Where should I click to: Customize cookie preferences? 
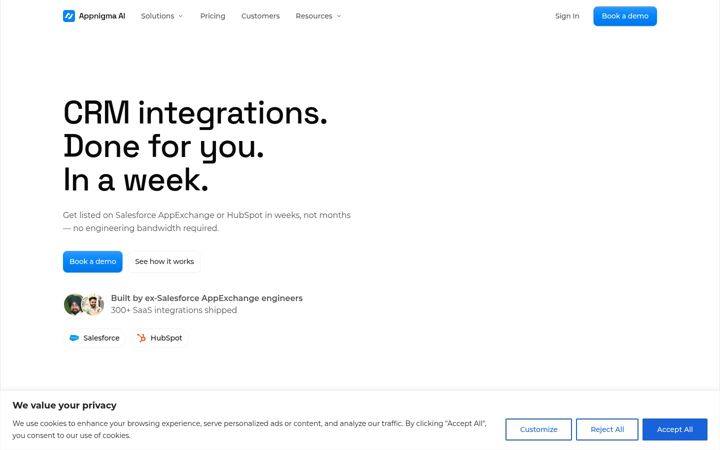coord(539,429)
